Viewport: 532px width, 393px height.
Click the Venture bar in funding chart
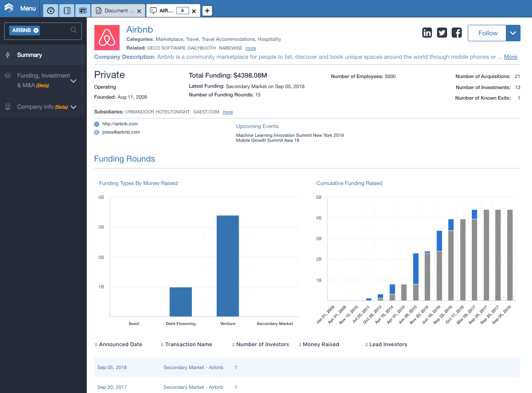coord(228,266)
